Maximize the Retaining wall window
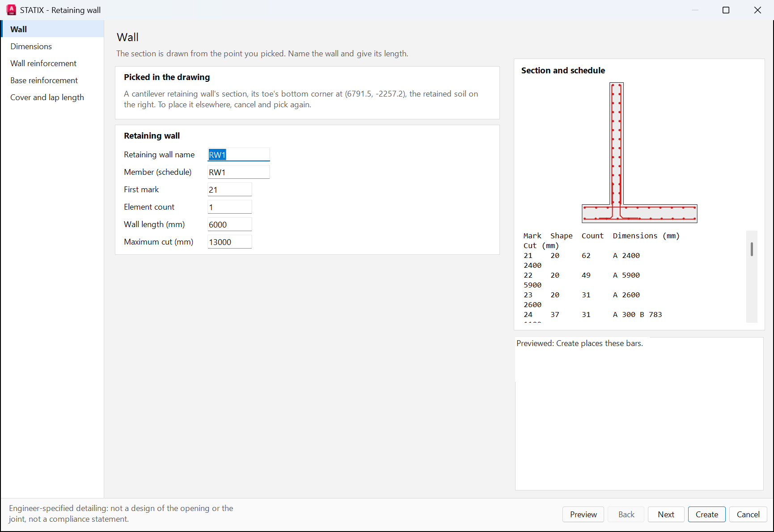The image size is (774, 532). point(726,10)
